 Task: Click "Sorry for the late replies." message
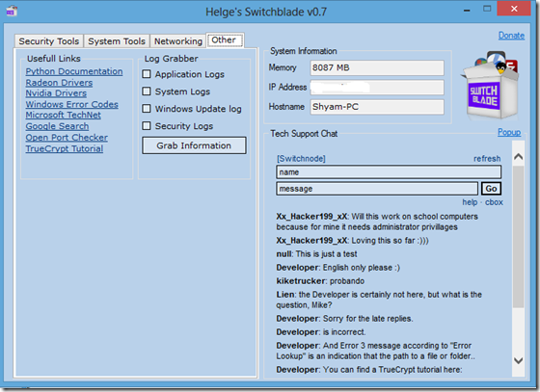(x=367, y=319)
